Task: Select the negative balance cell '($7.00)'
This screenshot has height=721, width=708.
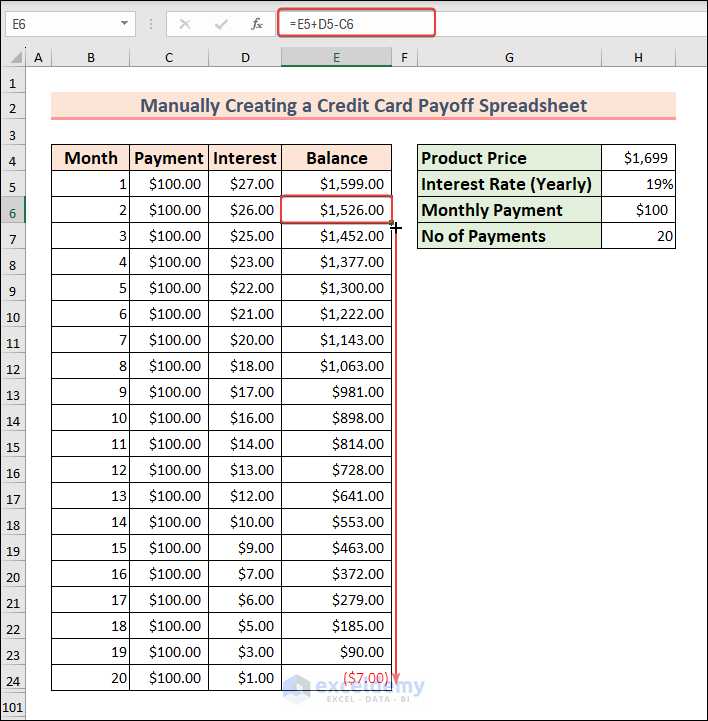Action: (337, 677)
